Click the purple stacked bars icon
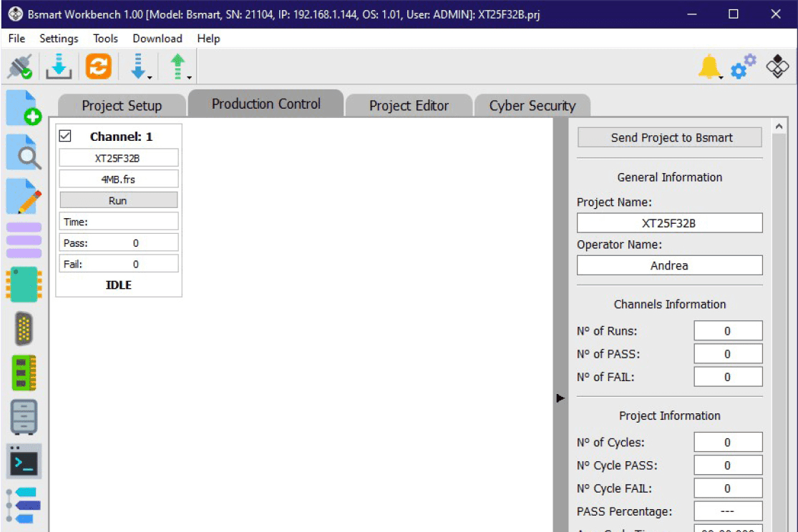 click(24, 240)
